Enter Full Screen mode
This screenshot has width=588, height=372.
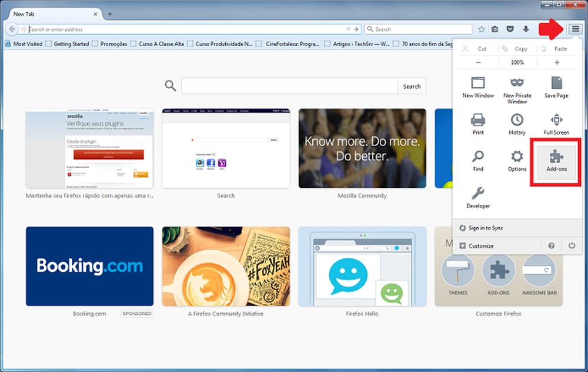(x=556, y=122)
